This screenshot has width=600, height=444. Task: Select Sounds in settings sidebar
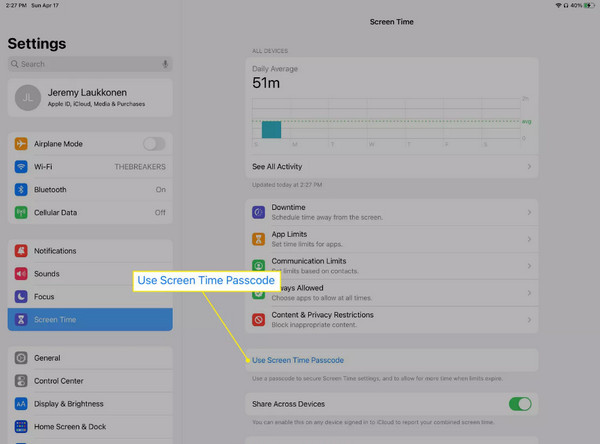90,274
